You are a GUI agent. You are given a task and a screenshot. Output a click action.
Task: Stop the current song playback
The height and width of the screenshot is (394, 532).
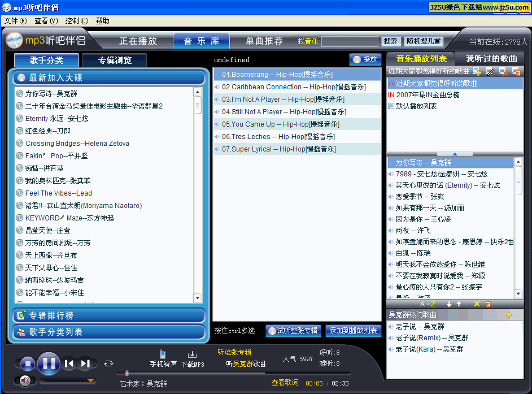28,364
